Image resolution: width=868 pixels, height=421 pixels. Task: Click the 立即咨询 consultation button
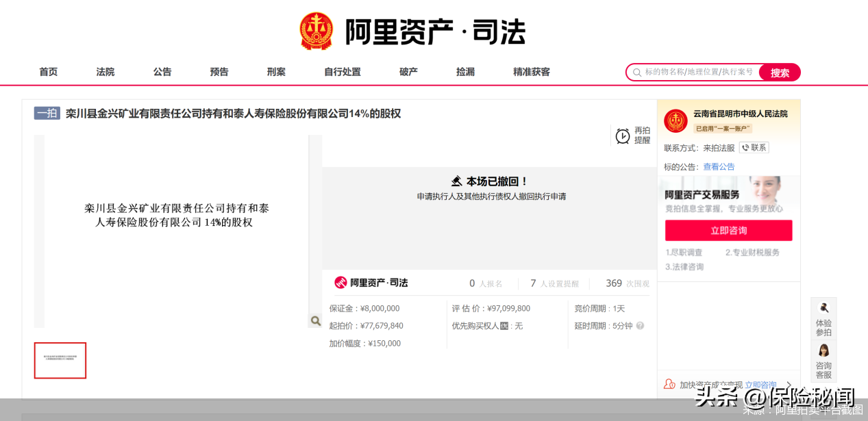coord(728,230)
